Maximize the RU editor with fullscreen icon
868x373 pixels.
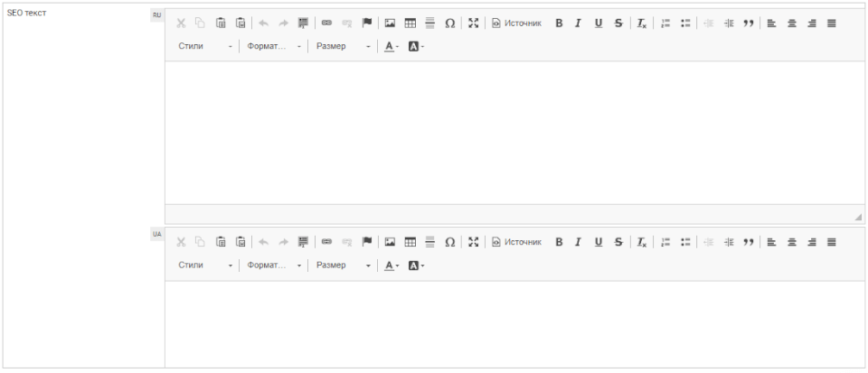coord(473,23)
